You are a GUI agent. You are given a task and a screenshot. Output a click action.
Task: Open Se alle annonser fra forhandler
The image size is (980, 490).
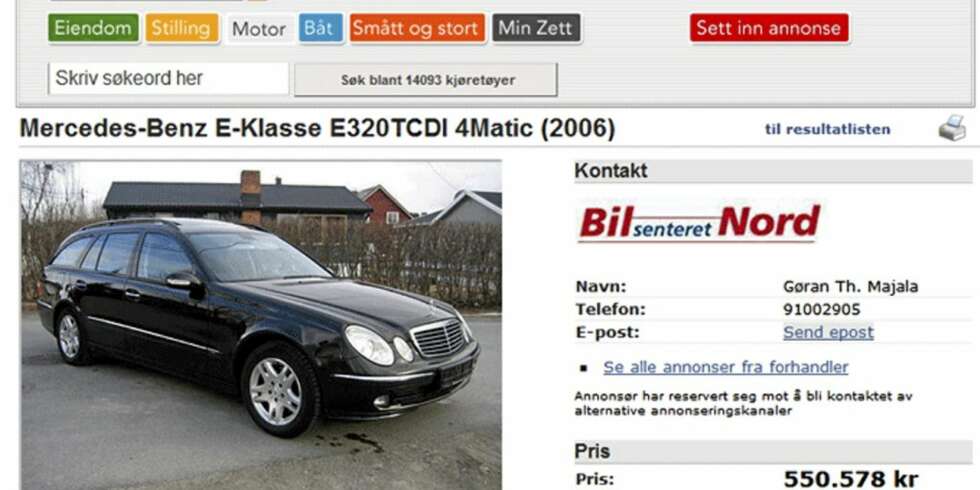726,368
